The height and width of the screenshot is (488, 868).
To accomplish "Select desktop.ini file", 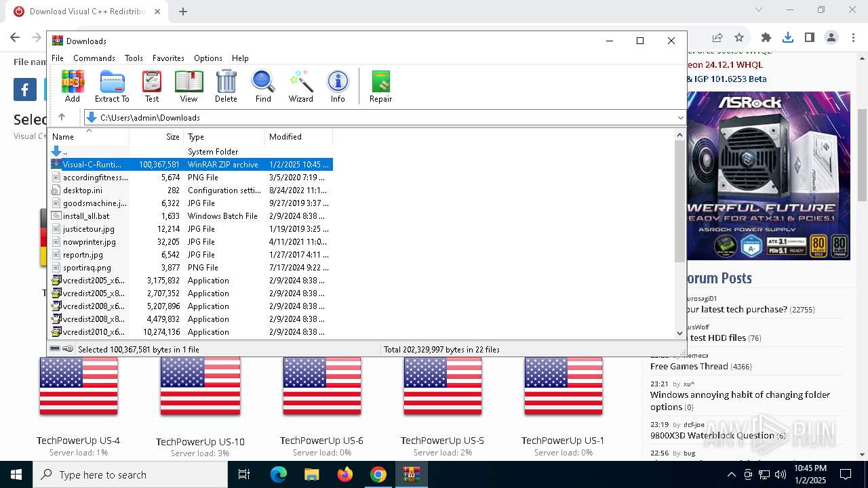I will click(x=83, y=190).
